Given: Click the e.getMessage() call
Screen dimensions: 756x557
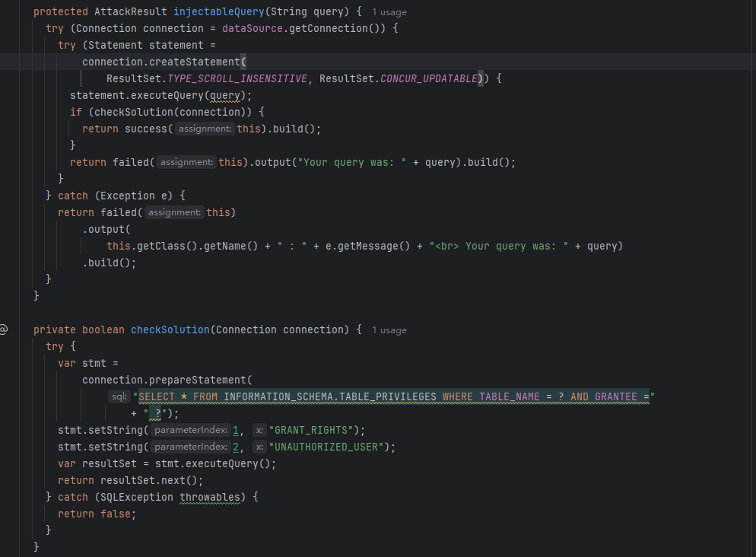Looking at the screenshot, I should point(368,247).
